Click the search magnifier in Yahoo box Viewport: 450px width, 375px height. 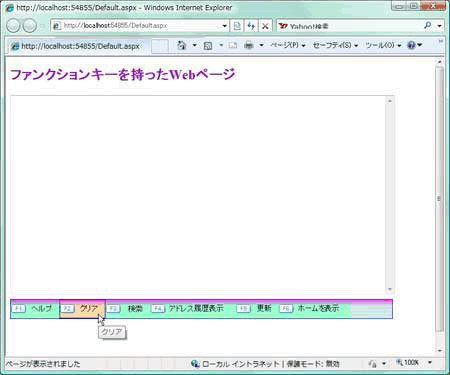[x=427, y=25]
